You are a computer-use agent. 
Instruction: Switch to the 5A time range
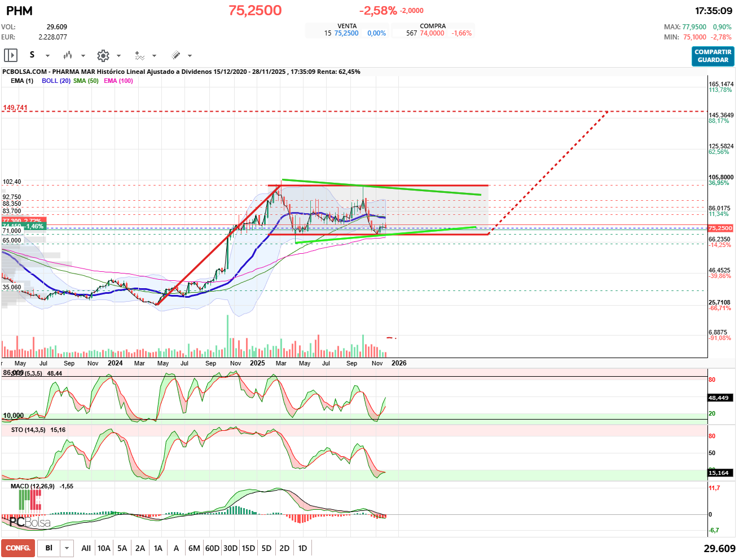click(122, 548)
